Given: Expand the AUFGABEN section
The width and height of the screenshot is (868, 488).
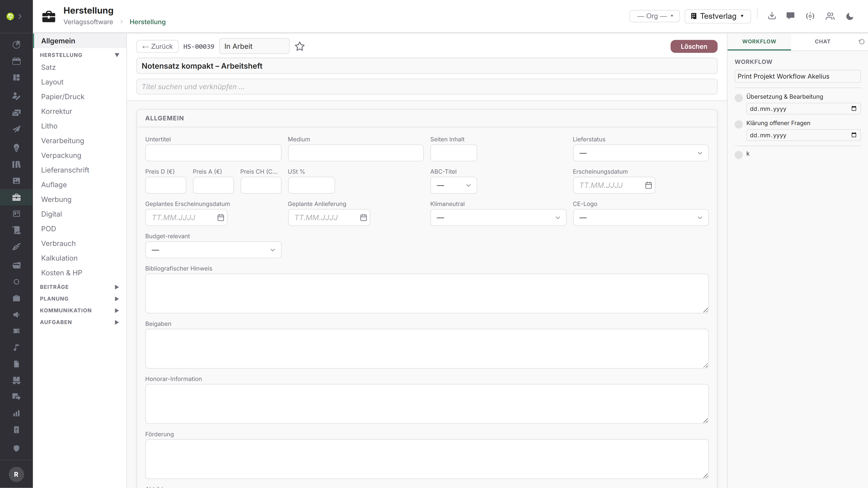Looking at the screenshot, I should (x=80, y=322).
